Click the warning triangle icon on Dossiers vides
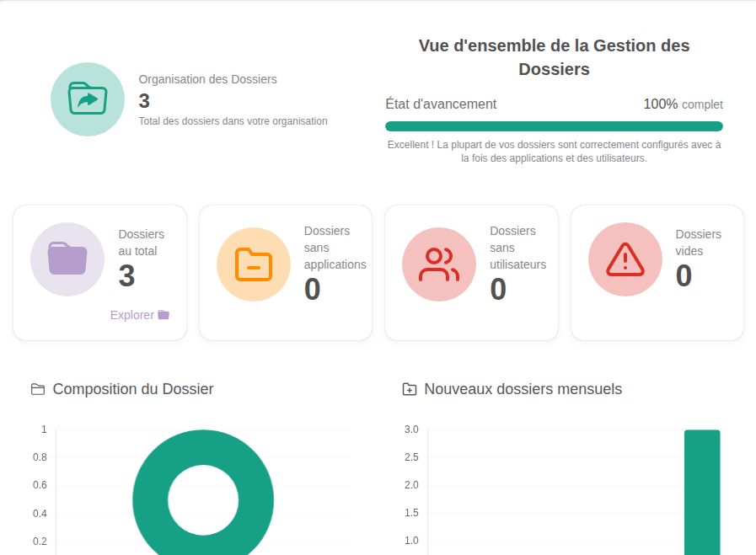The image size is (756, 555). point(625,259)
